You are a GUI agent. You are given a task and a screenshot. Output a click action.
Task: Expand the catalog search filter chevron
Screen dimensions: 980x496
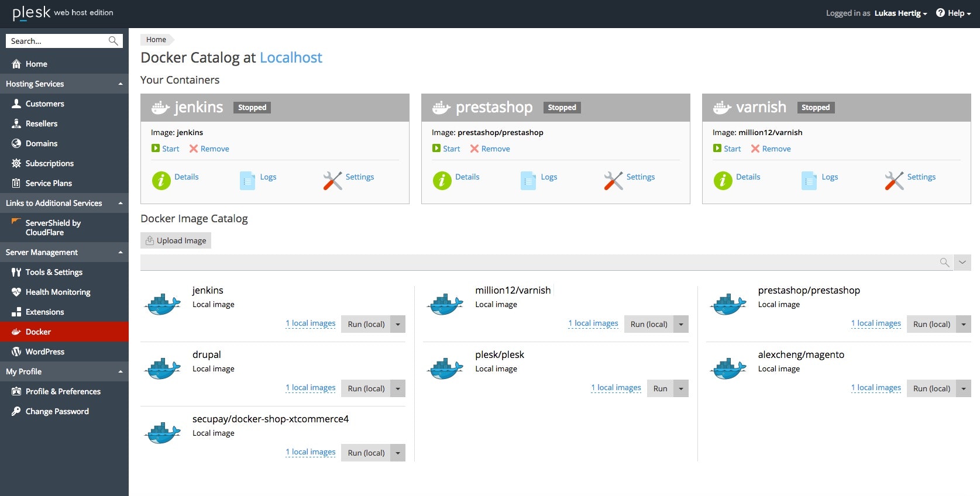(962, 263)
